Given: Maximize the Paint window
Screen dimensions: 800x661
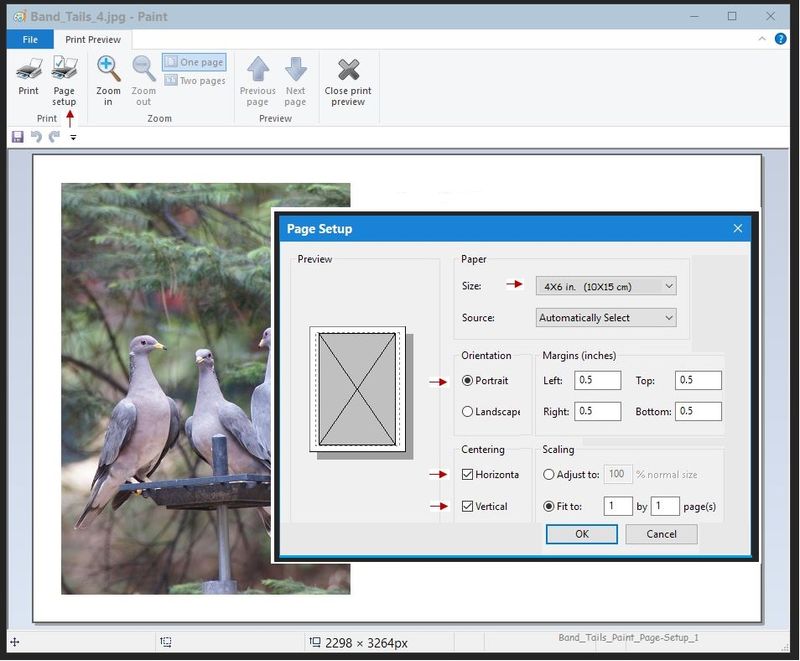Looking at the screenshot, I should [x=732, y=16].
